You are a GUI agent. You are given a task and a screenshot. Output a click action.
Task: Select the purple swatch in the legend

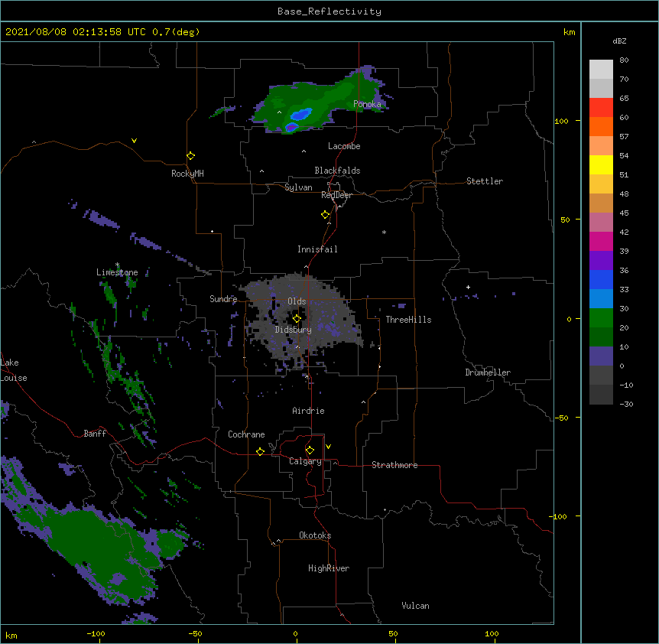point(601,260)
